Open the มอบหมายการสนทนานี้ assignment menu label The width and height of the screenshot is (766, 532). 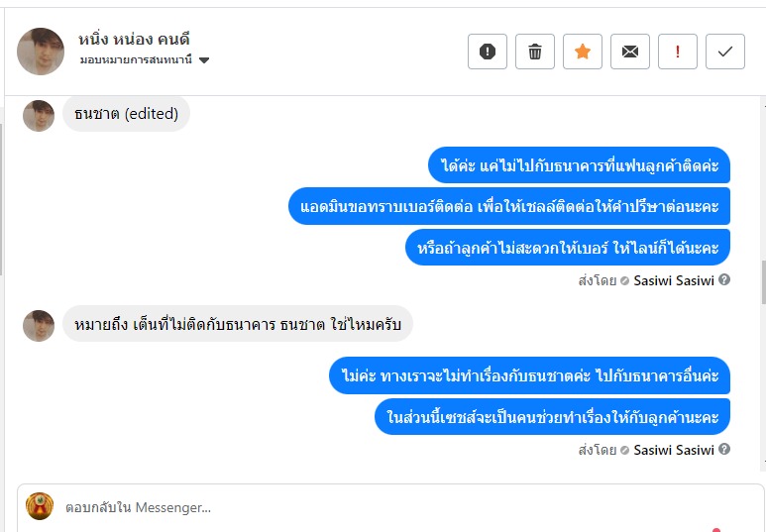pos(137,60)
